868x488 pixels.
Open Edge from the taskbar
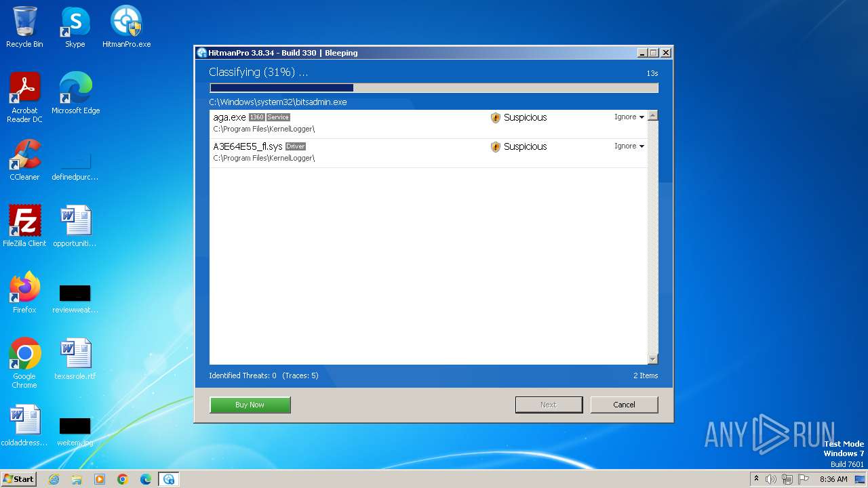click(x=146, y=479)
